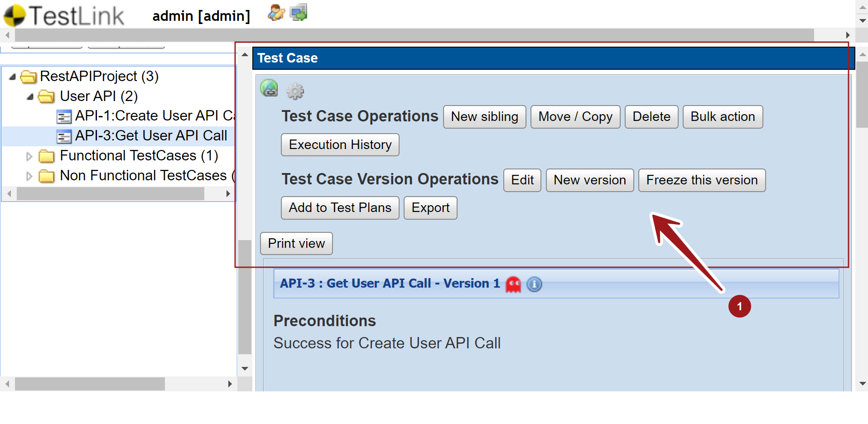868x424 pixels.
Task: Click Freeze this version button
Action: click(x=701, y=180)
